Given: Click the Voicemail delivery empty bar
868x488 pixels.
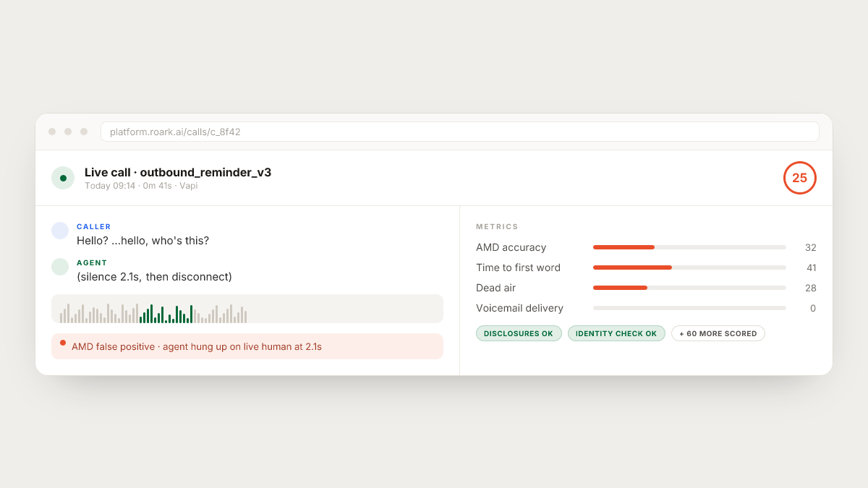Looking at the screenshot, I should [x=689, y=308].
